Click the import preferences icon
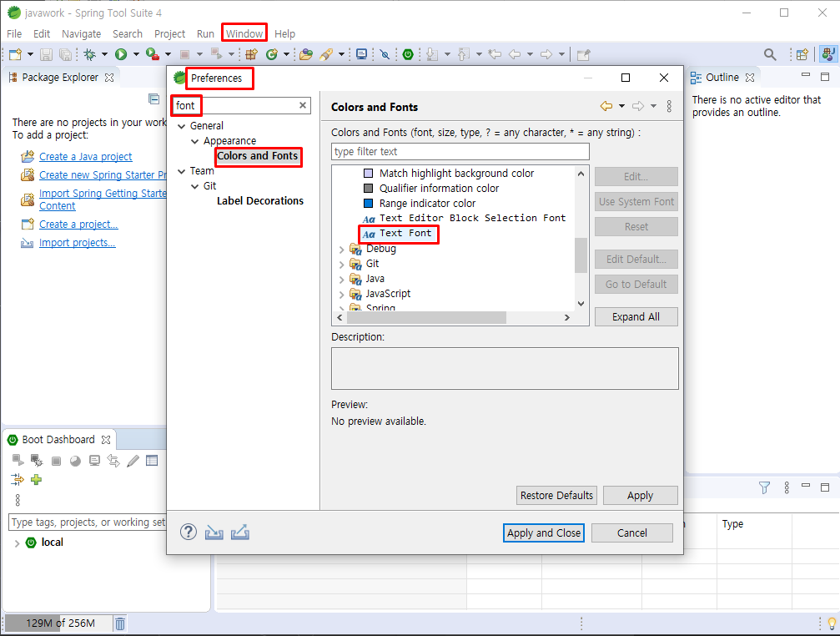 tap(214, 532)
